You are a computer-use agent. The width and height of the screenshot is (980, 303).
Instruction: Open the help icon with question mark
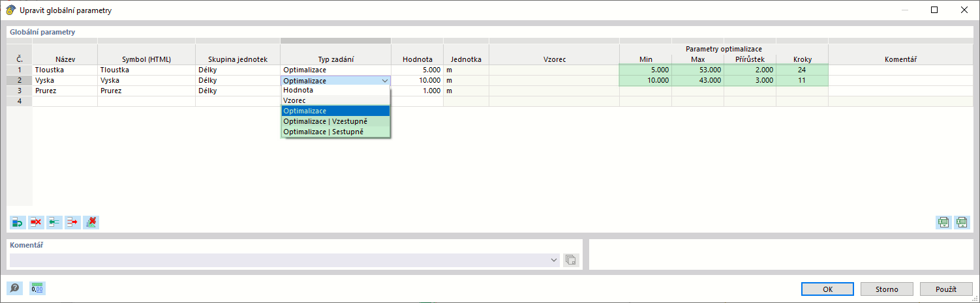(14, 288)
